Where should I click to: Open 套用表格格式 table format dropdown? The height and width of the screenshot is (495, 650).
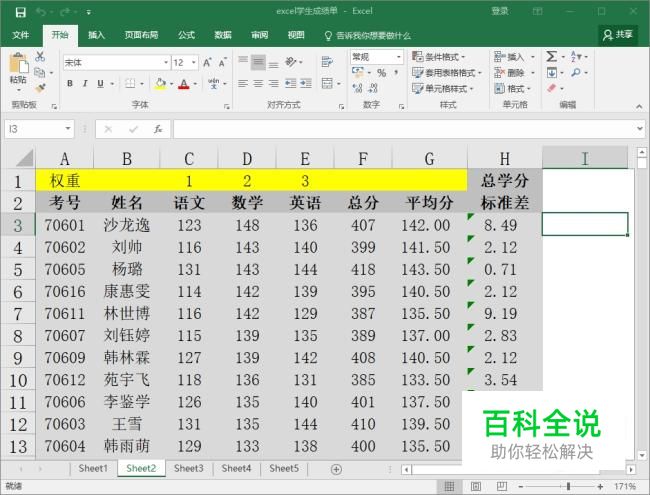447,73
